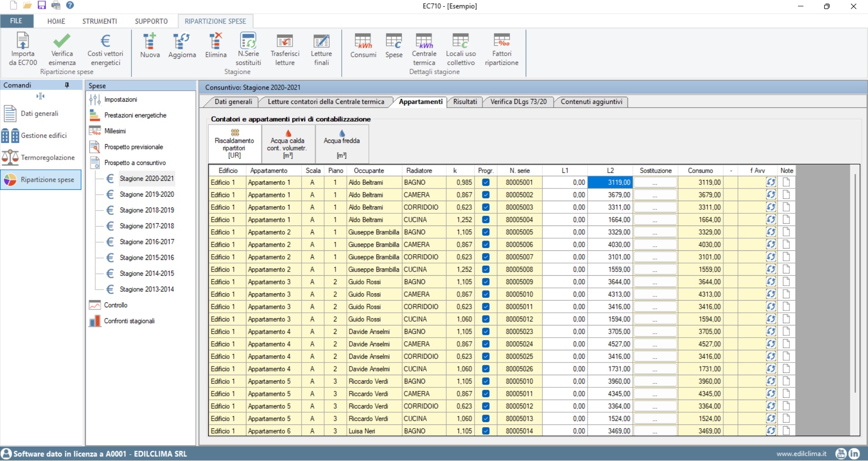Screen dimensions: 868x461
Task: Run Verifica esimenza check
Action: tap(62, 49)
